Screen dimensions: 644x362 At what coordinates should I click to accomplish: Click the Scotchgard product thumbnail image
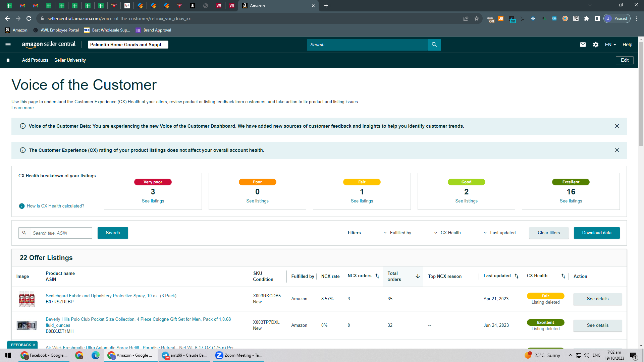[x=27, y=299]
